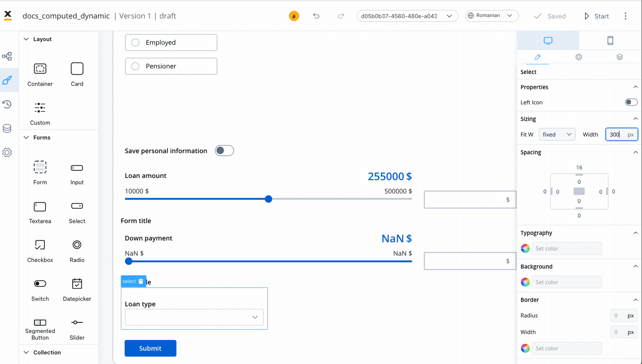642x364 pixels.
Task: Focus the Border Width input
Action: (624, 332)
